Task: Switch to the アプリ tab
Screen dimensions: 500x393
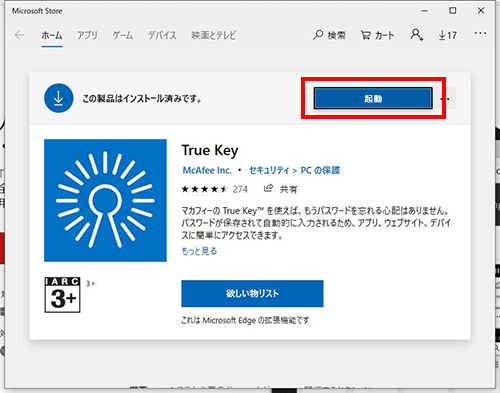Action: pos(87,35)
